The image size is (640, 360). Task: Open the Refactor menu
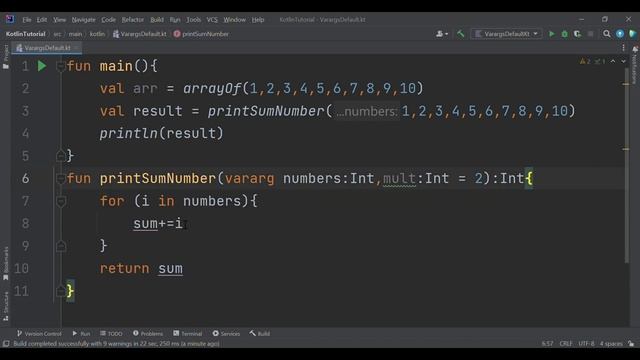[x=133, y=20]
